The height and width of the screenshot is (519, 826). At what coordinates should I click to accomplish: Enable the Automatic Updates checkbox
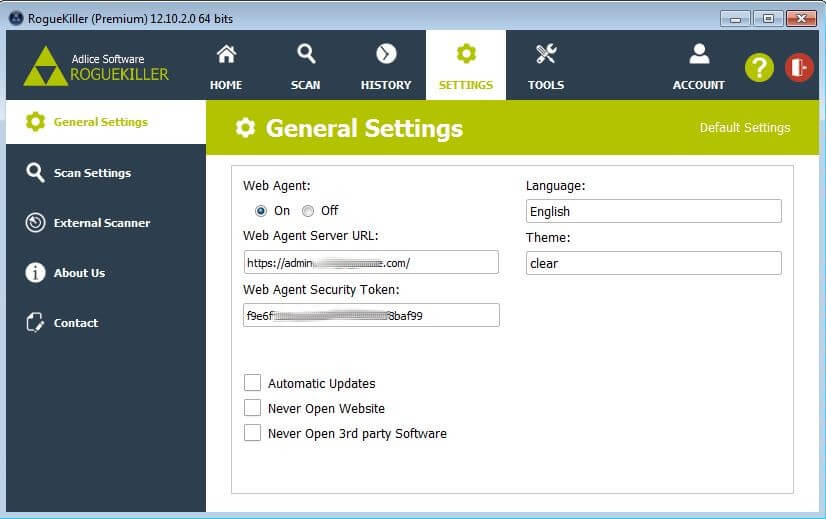coord(253,383)
